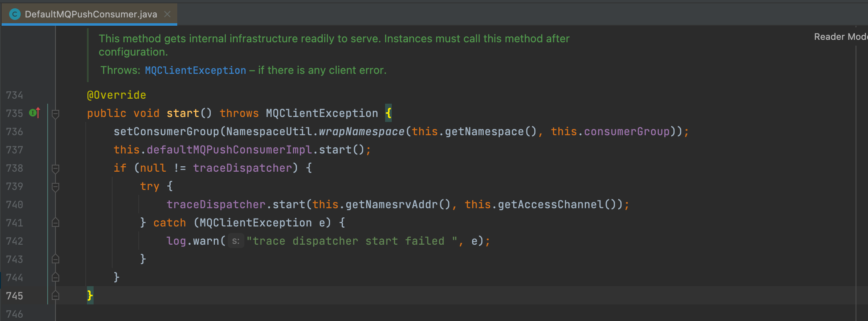Image resolution: width=868 pixels, height=321 pixels.
Task: Click the Java class icon on DefaultMQPushConsumer.java tab
Action: coord(15,14)
